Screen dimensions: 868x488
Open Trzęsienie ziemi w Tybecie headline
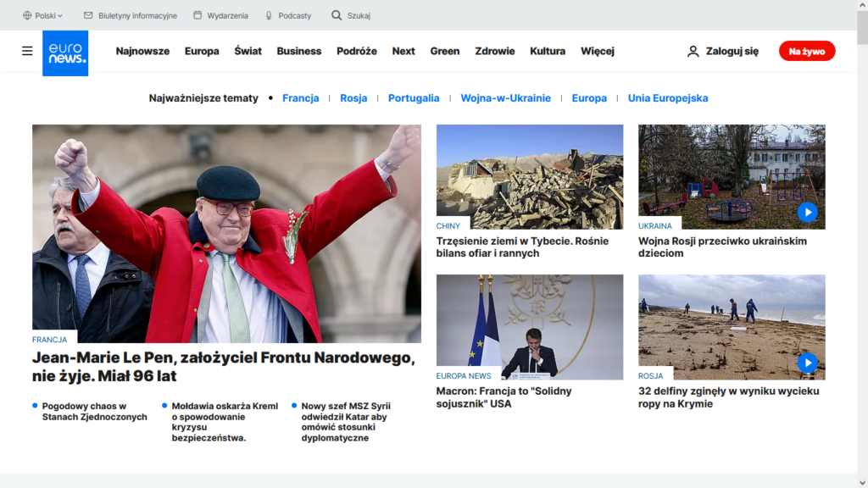522,247
